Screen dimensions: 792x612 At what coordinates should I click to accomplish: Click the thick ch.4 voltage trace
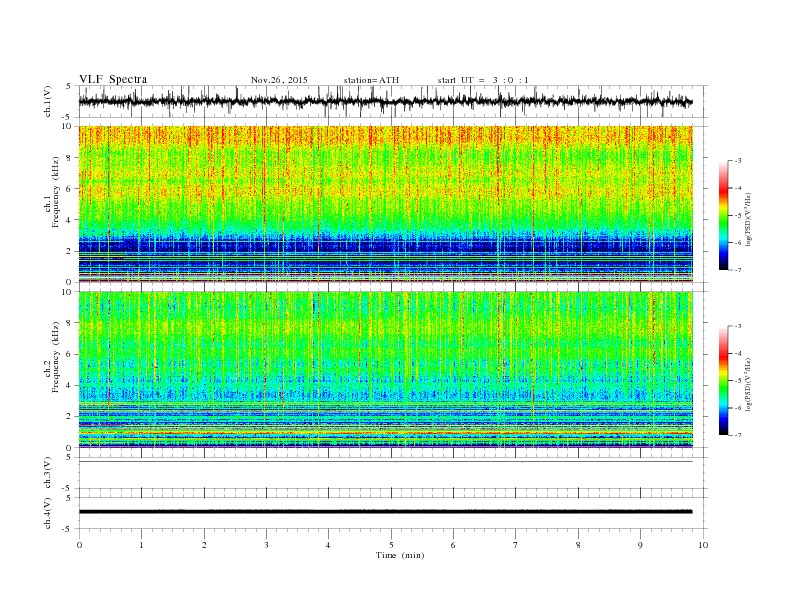pos(385,512)
